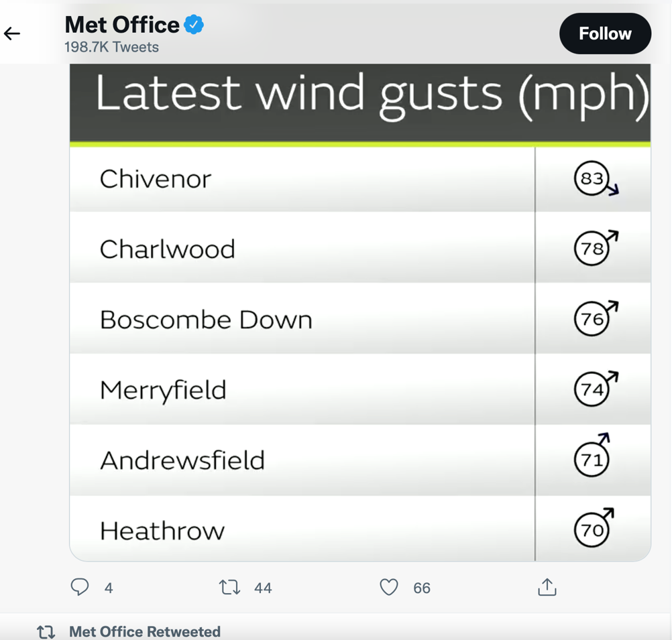Screen dimensions: 672x640
Task: Click the reply count 4
Action: 109,588
